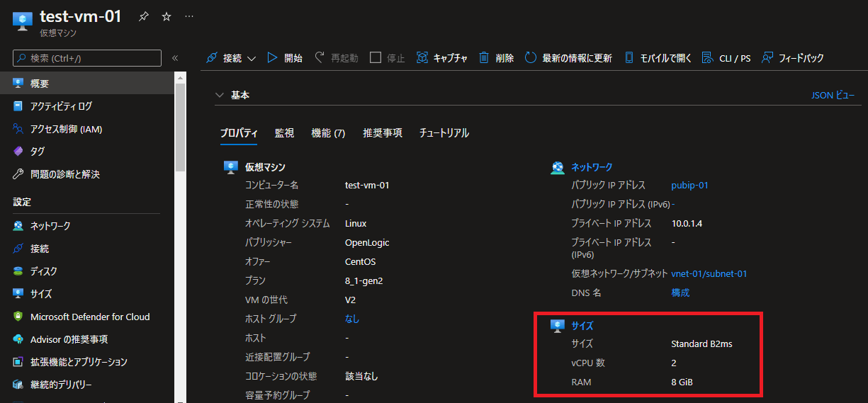This screenshot has height=403, width=868.
Task: Click the Standard B2ms size value
Action: coord(701,344)
